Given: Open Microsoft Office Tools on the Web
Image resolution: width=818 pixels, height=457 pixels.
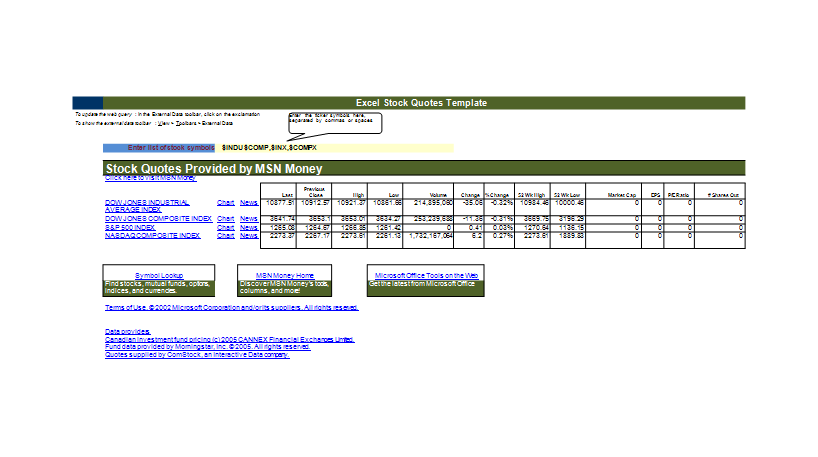Looking at the screenshot, I should pyautogui.click(x=426, y=275).
